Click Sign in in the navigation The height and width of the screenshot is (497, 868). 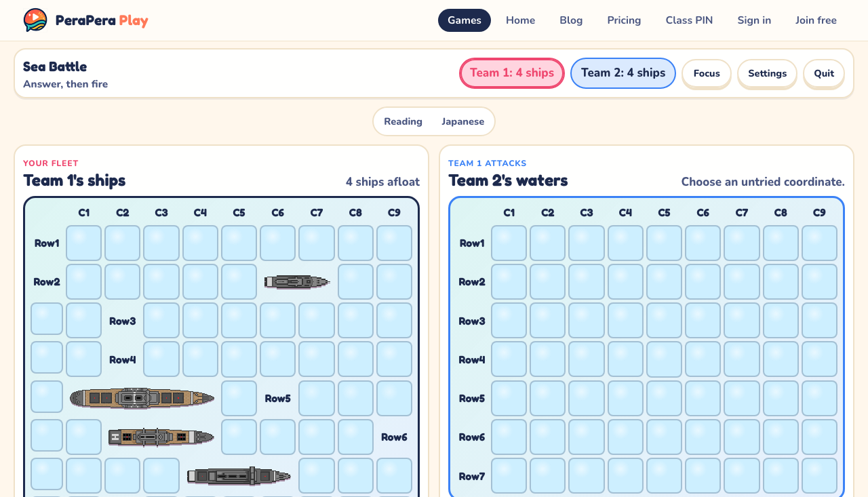tap(754, 20)
